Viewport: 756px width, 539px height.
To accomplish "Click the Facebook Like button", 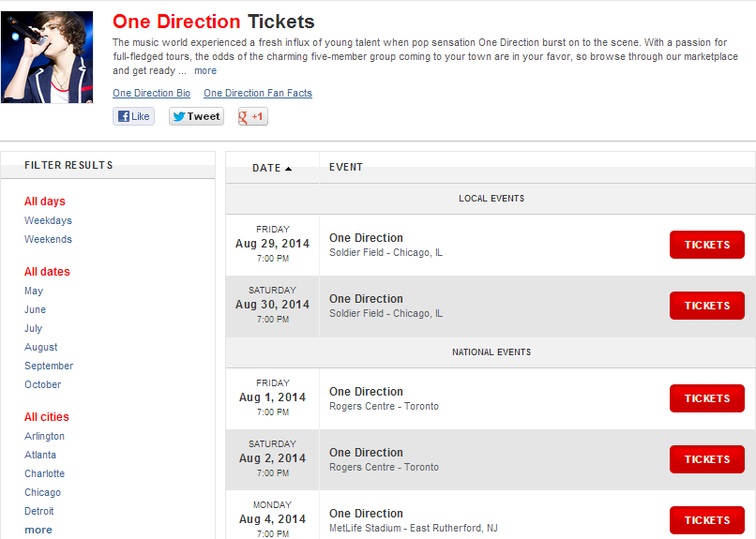I will coord(133,117).
